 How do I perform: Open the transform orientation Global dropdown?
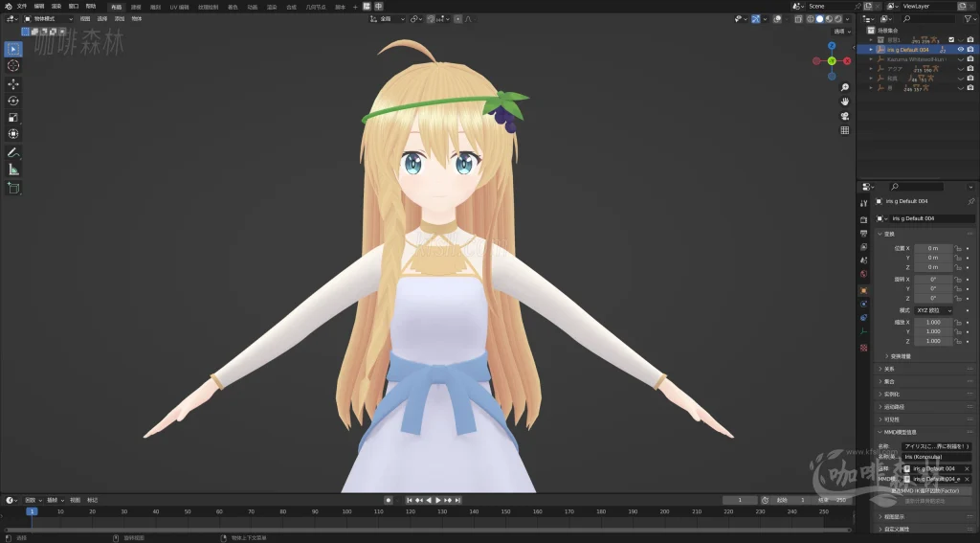click(x=389, y=19)
